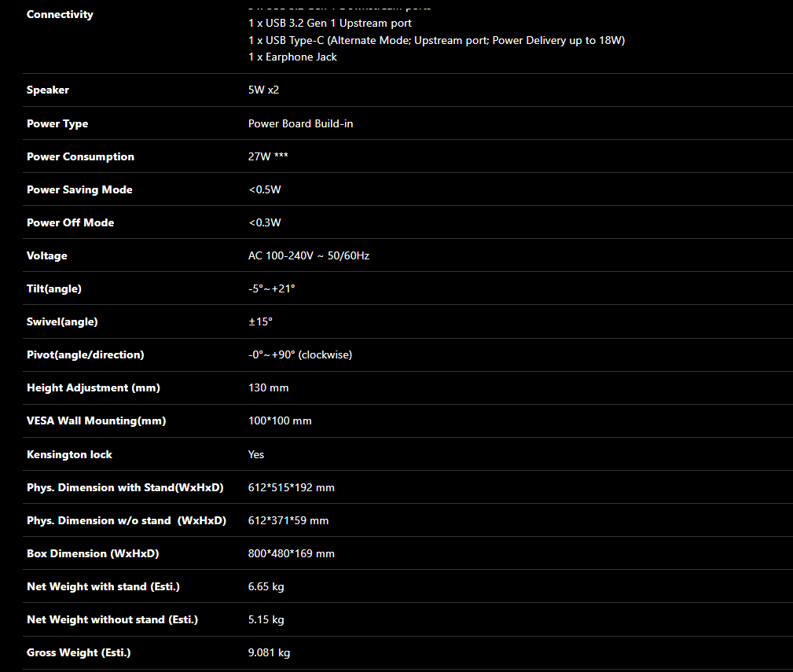Click the Speaker specification label

coord(47,90)
